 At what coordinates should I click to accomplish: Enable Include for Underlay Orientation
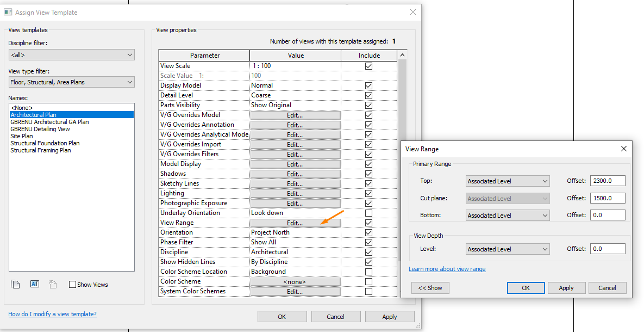368,212
